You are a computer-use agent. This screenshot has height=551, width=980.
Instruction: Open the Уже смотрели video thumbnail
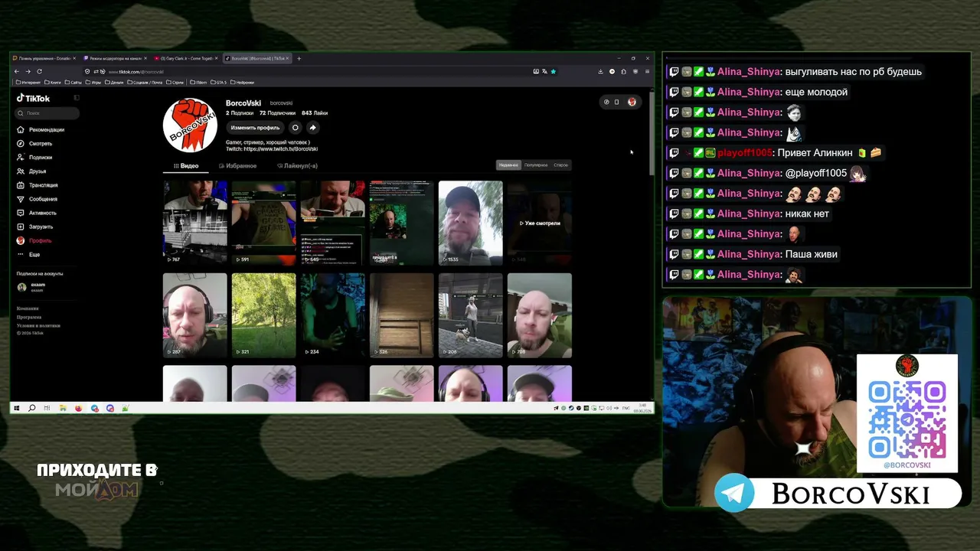[x=540, y=223]
